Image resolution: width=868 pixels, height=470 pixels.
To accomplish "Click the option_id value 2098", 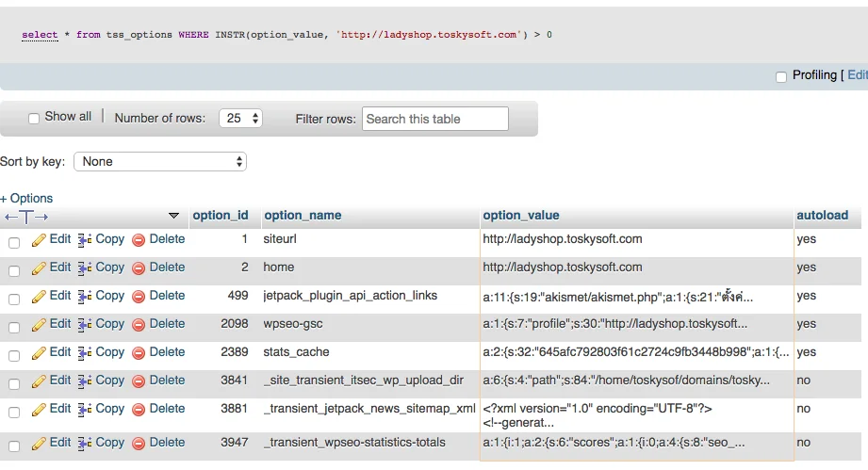I will click(234, 323).
